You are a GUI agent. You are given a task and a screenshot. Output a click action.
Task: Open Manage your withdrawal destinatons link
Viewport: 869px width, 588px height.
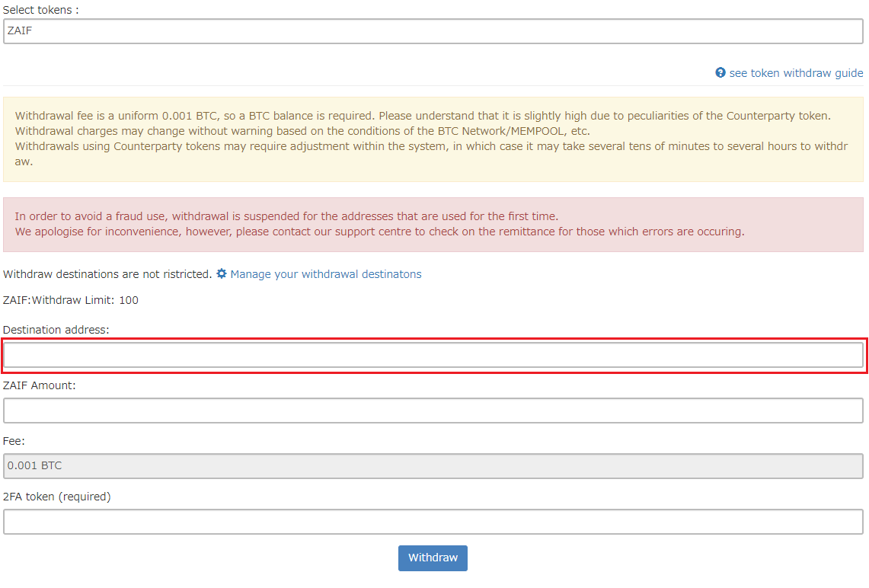click(x=325, y=274)
